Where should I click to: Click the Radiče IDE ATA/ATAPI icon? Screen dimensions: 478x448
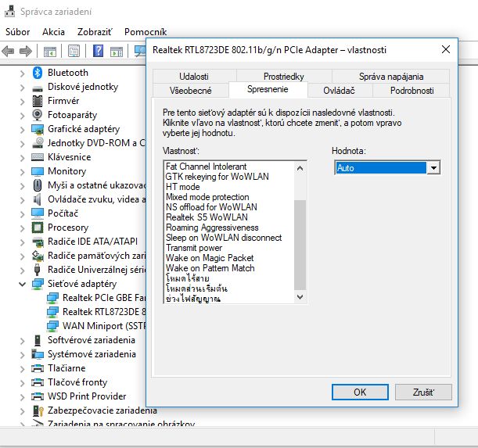point(38,242)
